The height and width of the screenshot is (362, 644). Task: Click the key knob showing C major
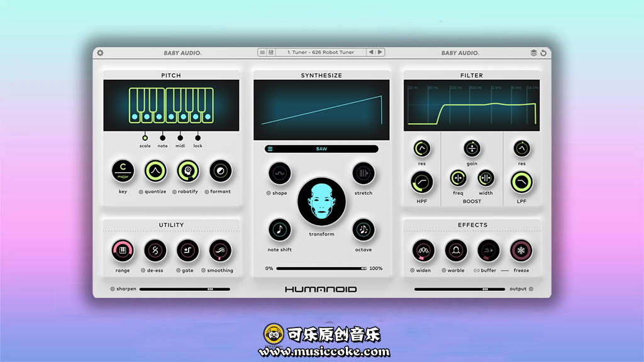coord(123,171)
